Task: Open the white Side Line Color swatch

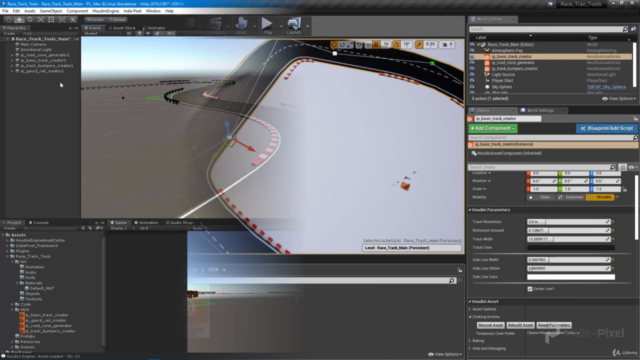Action: 571,277
